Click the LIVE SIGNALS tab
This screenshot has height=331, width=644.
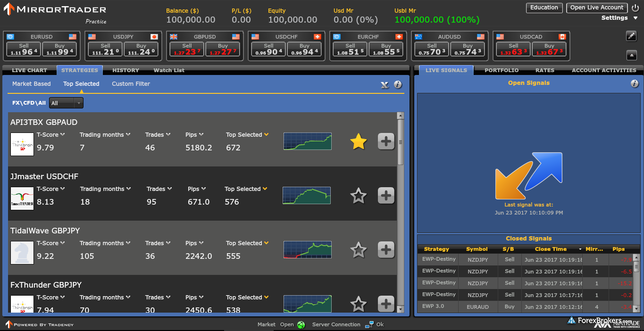tap(446, 70)
